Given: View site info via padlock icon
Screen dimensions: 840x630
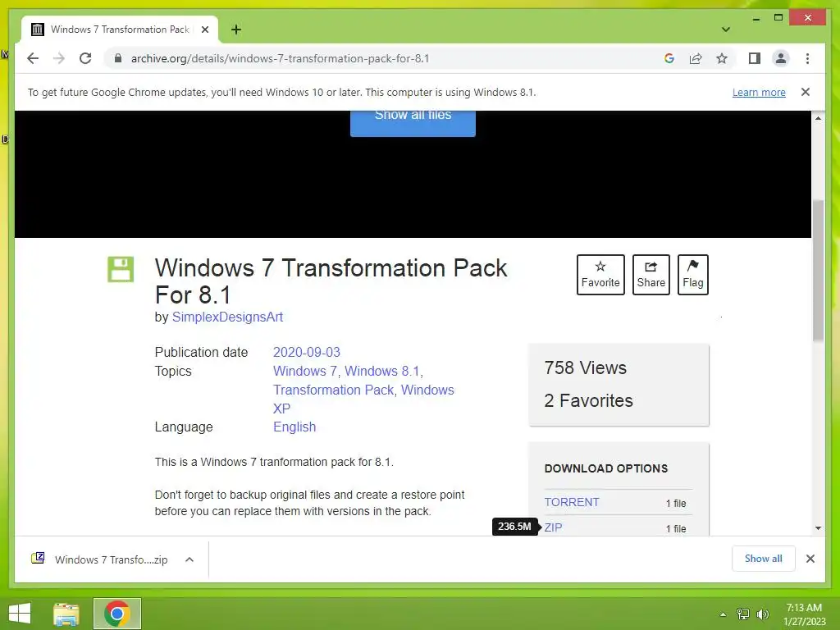Looking at the screenshot, I should [118, 58].
